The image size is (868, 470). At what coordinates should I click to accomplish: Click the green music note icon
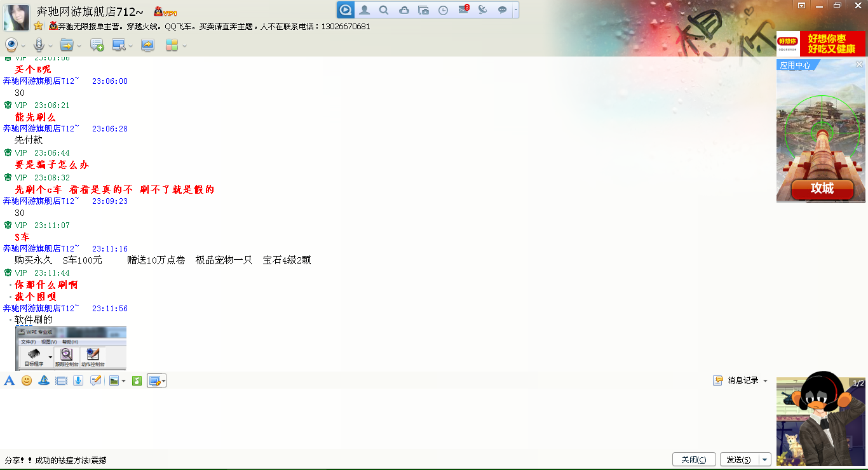[137, 380]
